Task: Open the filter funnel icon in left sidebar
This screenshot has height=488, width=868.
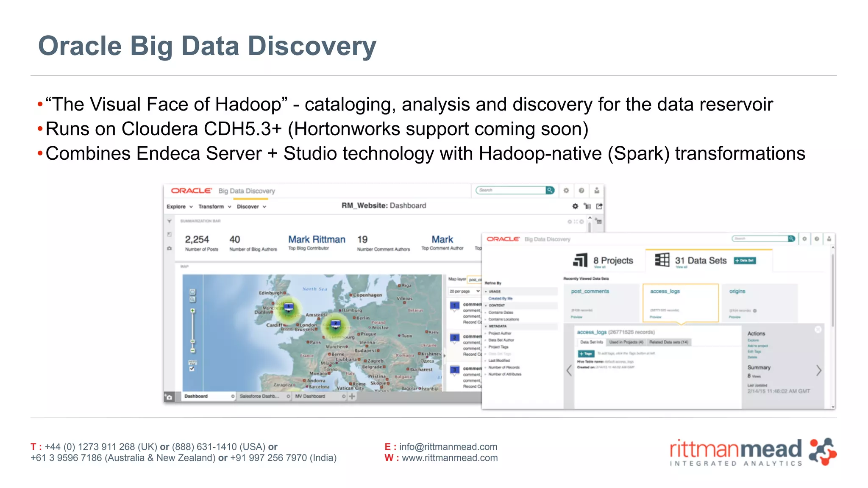Action: pyautogui.click(x=170, y=221)
